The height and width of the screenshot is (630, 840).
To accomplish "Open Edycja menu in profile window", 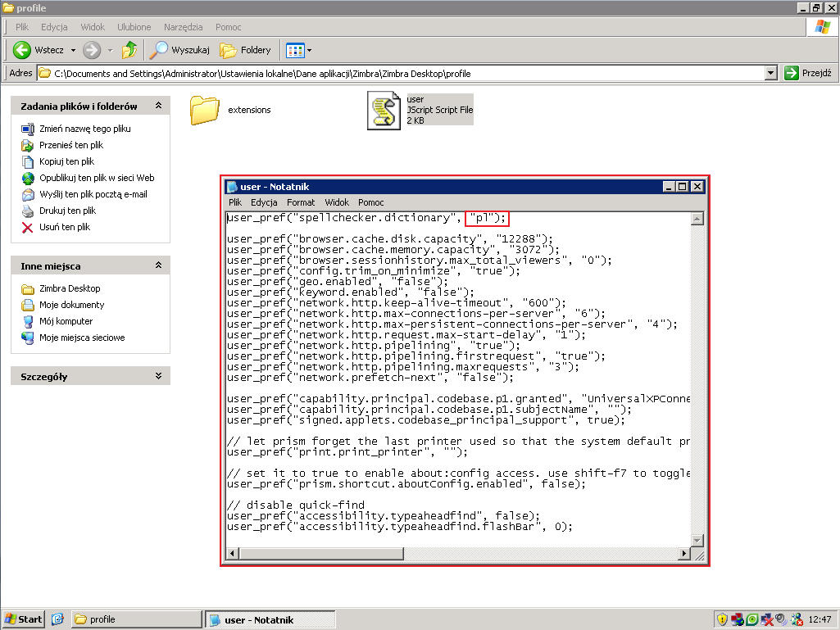I will point(54,27).
